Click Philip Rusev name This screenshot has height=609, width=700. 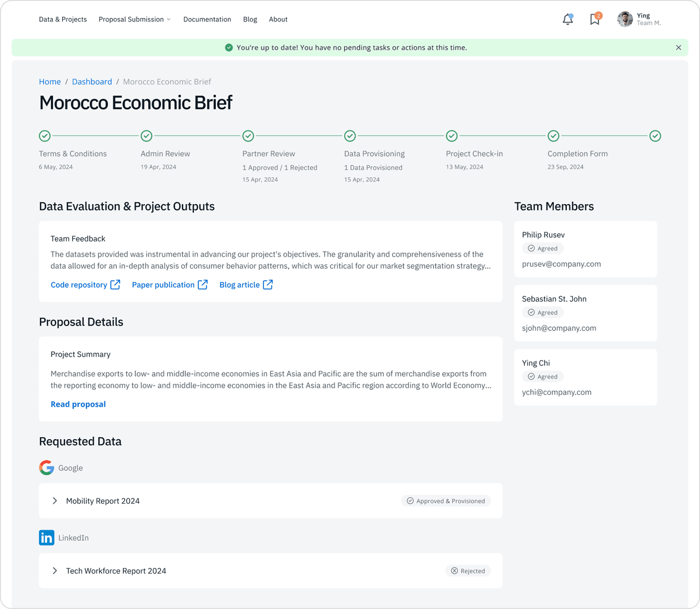(x=543, y=235)
